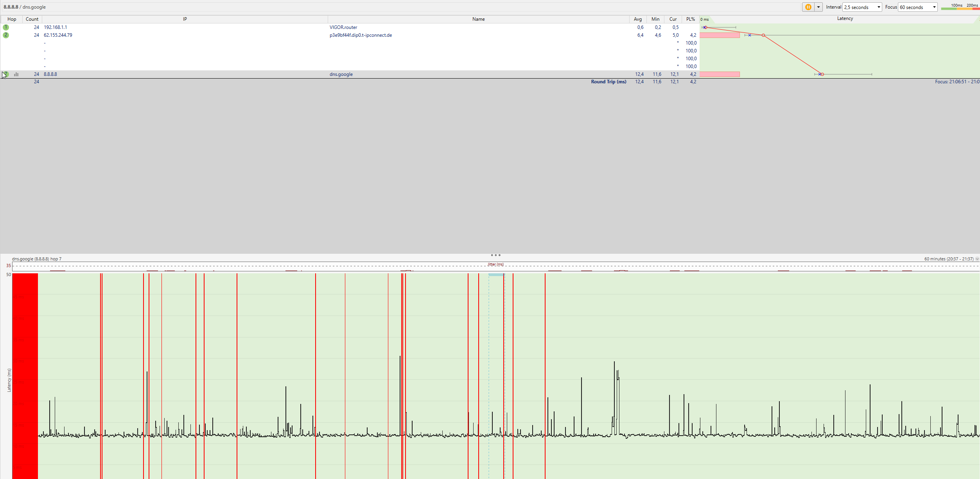The height and width of the screenshot is (479, 980).
Task: Click the Count column header
Action: [x=32, y=19]
